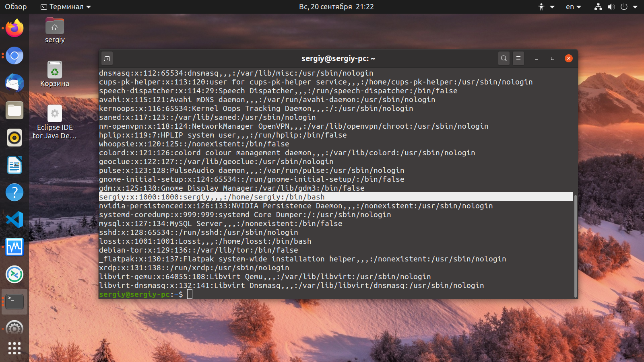Click the losst:x:1001:1001 line
This screenshot has height=362, width=644.
coord(205,241)
